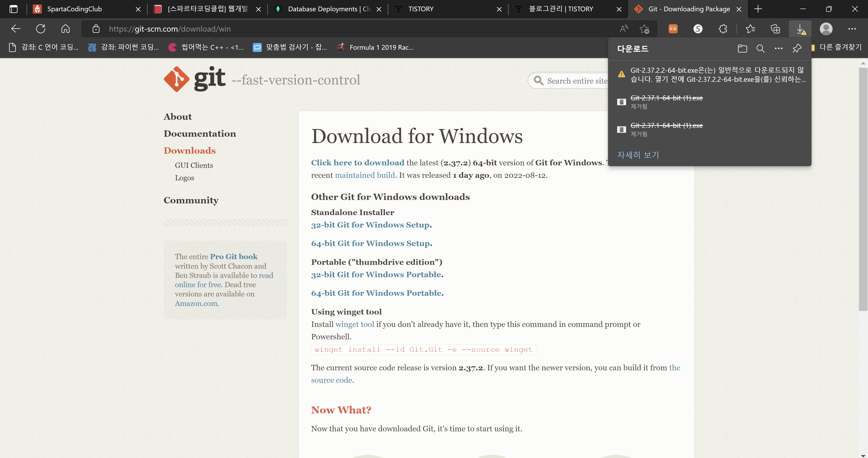Switch to the 스파르타코딩클럽 웹개발 tab
This screenshot has width=868, height=458.
[x=207, y=9]
